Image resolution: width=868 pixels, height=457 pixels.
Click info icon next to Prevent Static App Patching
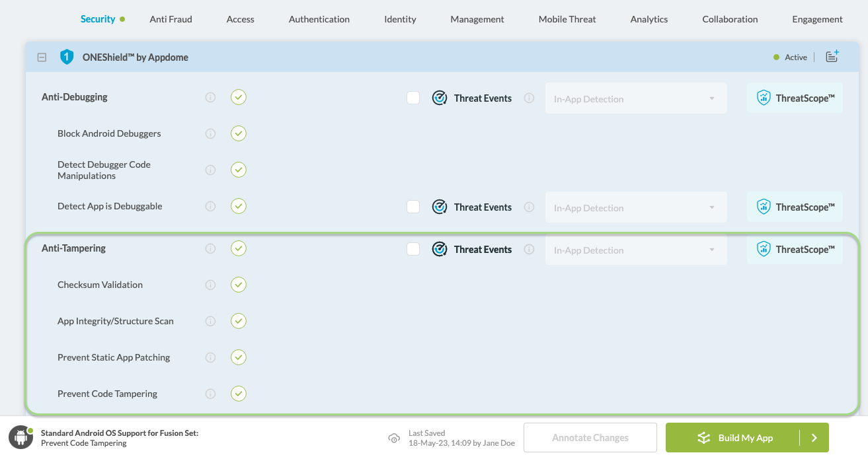210,358
